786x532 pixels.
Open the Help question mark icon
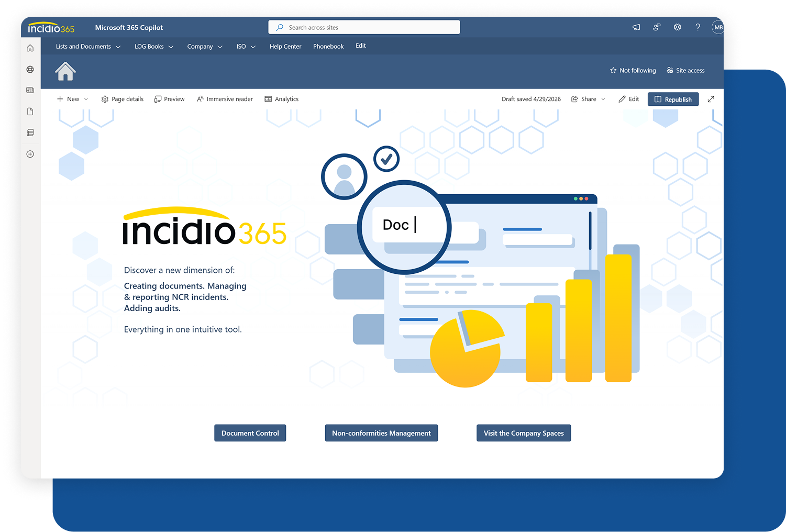point(698,27)
